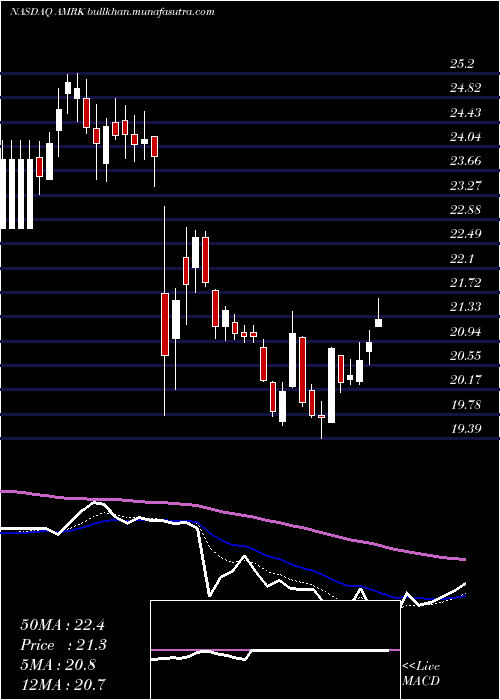Click the red candle just below 22.49
The image size is (500, 700).
tap(205, 260)
